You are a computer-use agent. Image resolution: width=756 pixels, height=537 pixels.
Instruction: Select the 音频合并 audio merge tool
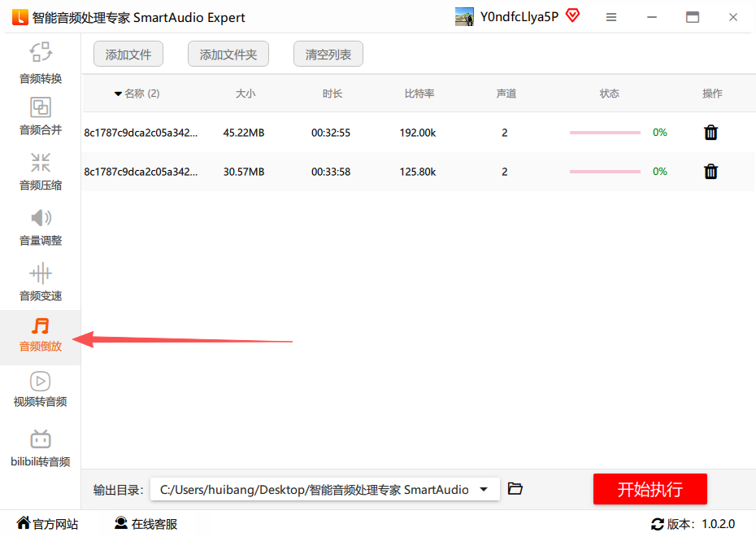point(41,116)
